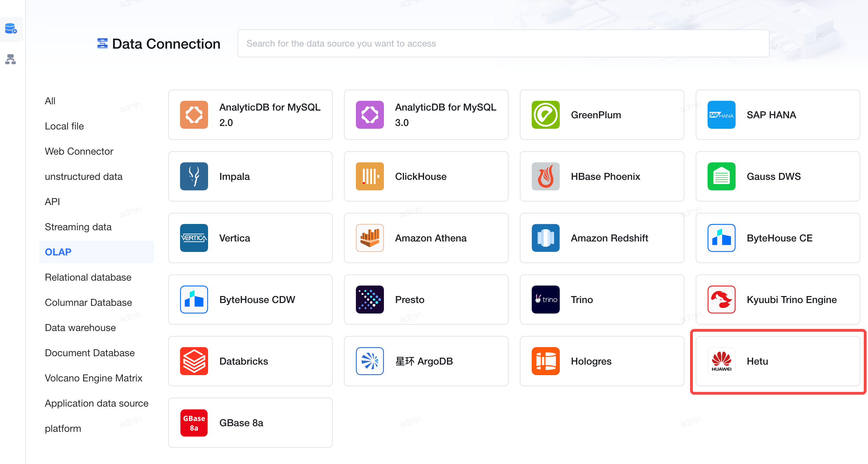Select the GBase 8a red icon

194,423
